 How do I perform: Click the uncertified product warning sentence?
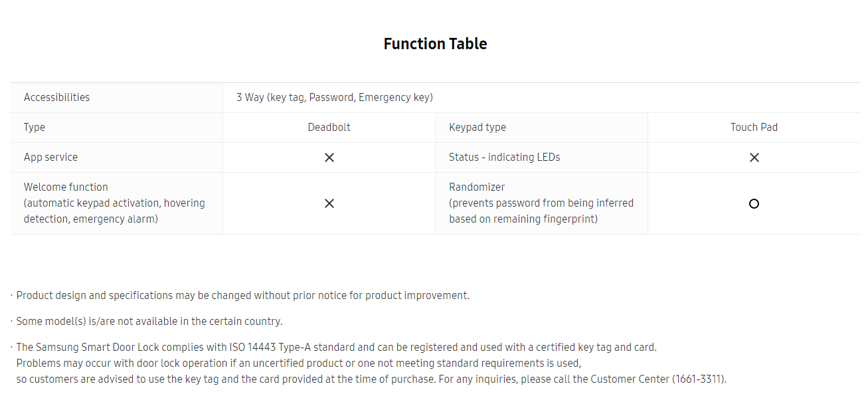tap(299, 364)
